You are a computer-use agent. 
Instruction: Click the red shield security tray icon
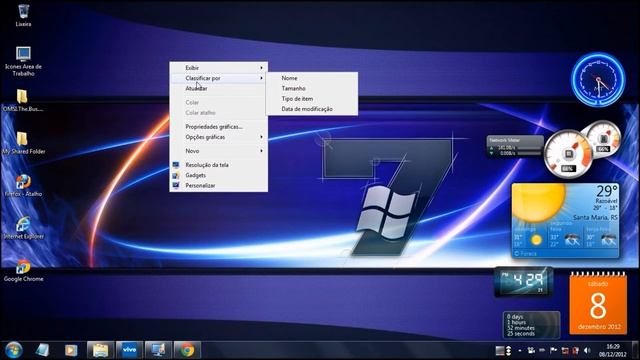[x=576, y=350]
